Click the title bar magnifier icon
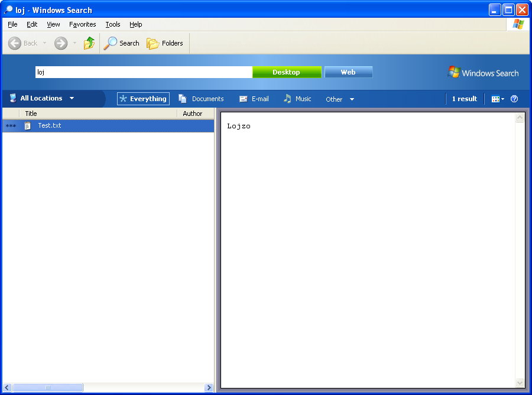The width and height of the screenshot is (532, 395). tap(8, 10)
